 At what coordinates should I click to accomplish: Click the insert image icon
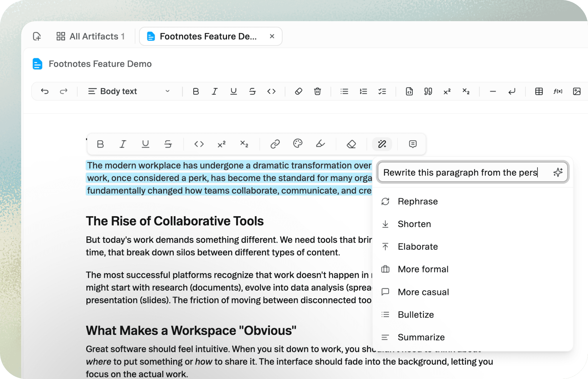point(577,91)
